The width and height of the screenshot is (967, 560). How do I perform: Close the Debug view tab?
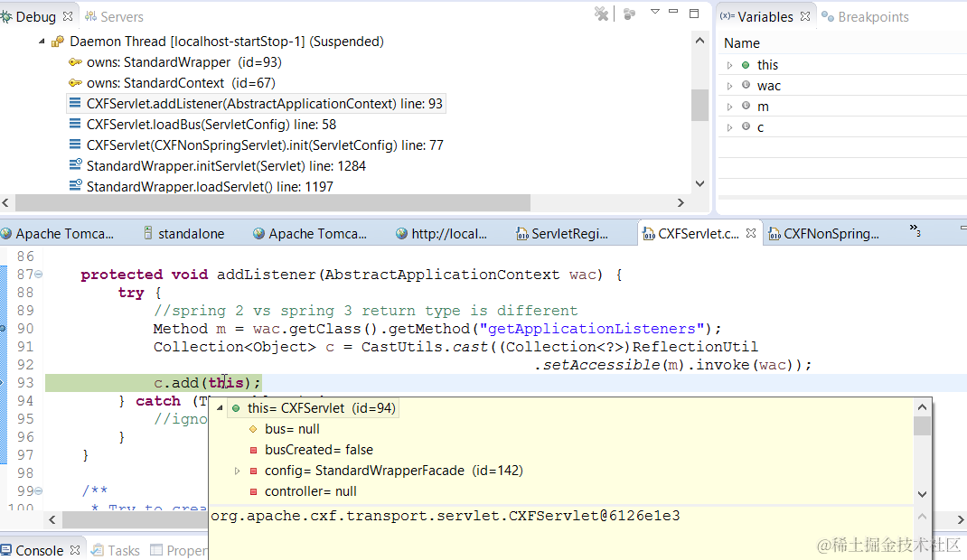(68, 16)
